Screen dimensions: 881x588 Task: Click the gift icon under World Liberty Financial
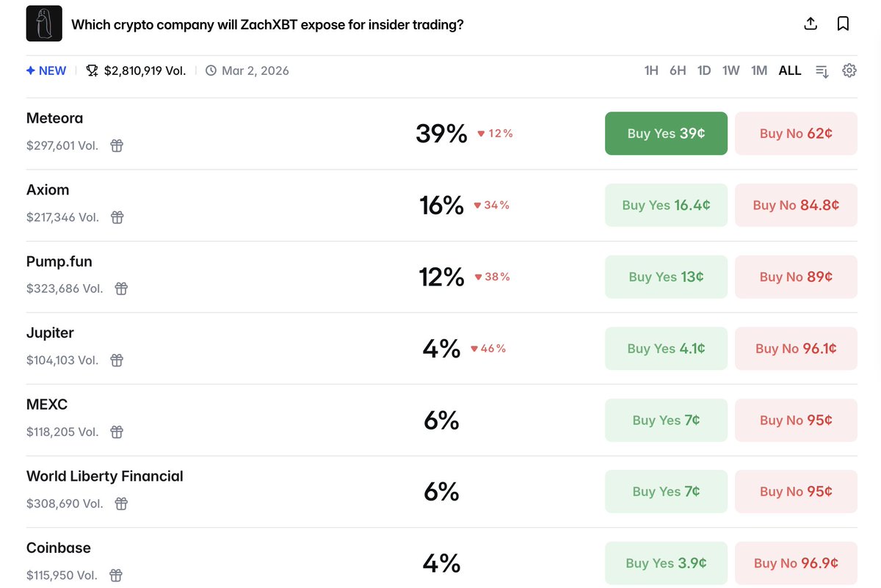[x=121, y=504]
